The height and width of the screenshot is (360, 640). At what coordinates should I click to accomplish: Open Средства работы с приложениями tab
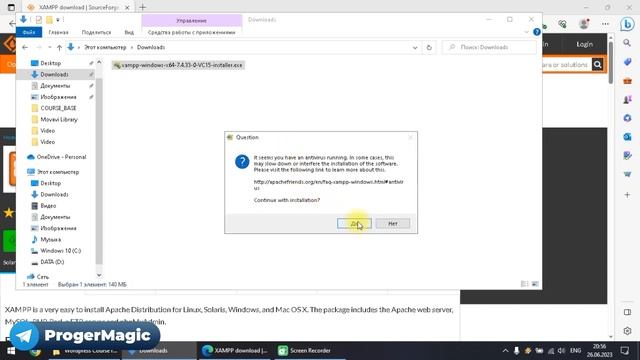click(191, 32)
